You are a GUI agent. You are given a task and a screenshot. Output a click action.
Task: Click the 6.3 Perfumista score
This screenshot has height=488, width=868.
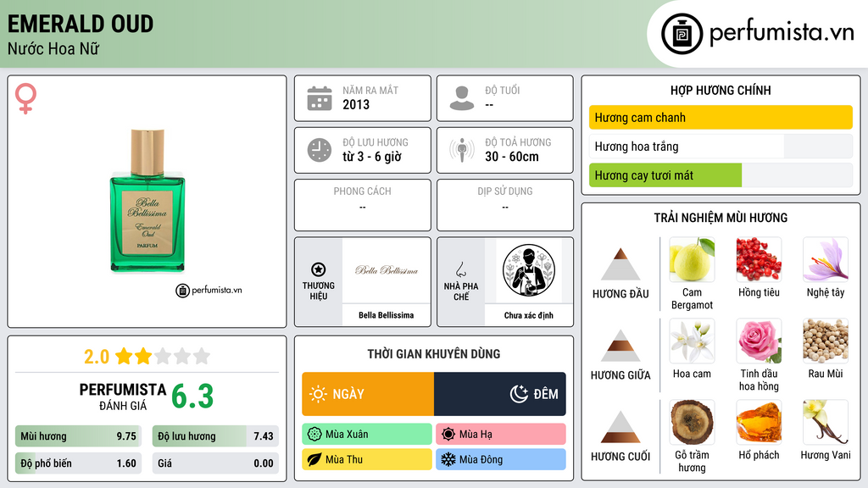coord(192,396)
